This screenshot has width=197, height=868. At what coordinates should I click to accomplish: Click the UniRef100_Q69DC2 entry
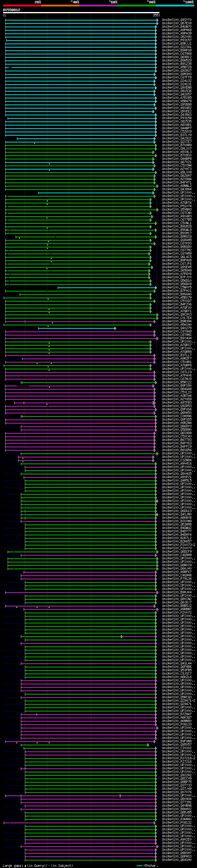(176, 57)
